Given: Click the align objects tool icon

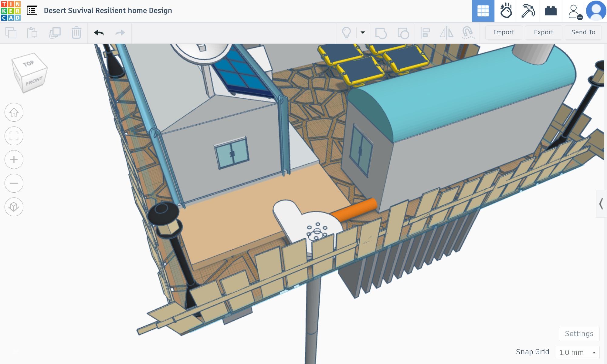Looking at the screenshot, I should coord(425,32).
